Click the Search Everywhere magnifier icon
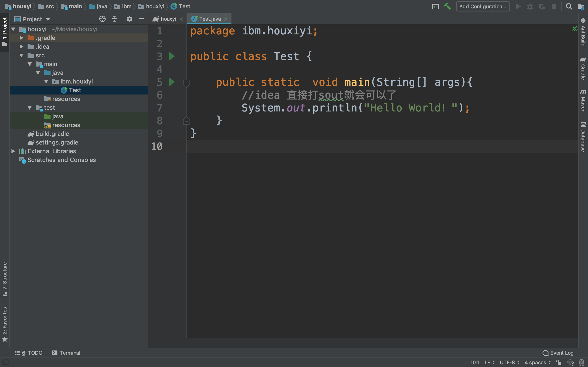This screenshot has height=367, width=588. (569, 6)
